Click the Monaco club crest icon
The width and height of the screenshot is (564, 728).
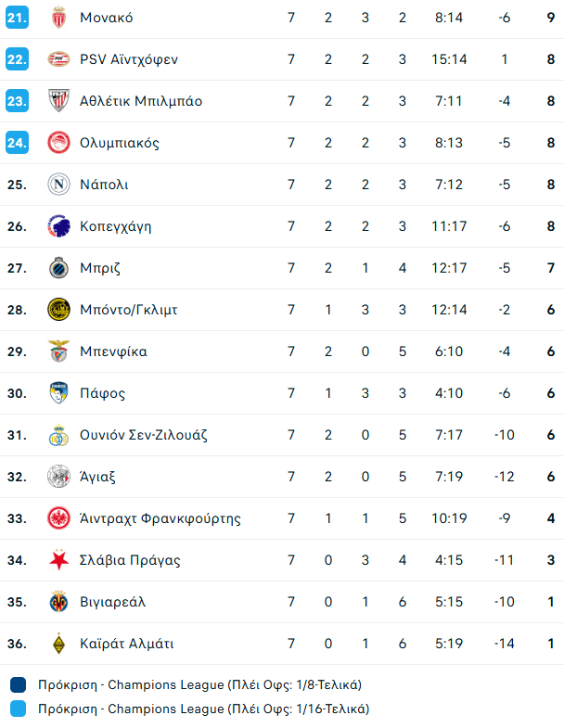pos(58,18)
